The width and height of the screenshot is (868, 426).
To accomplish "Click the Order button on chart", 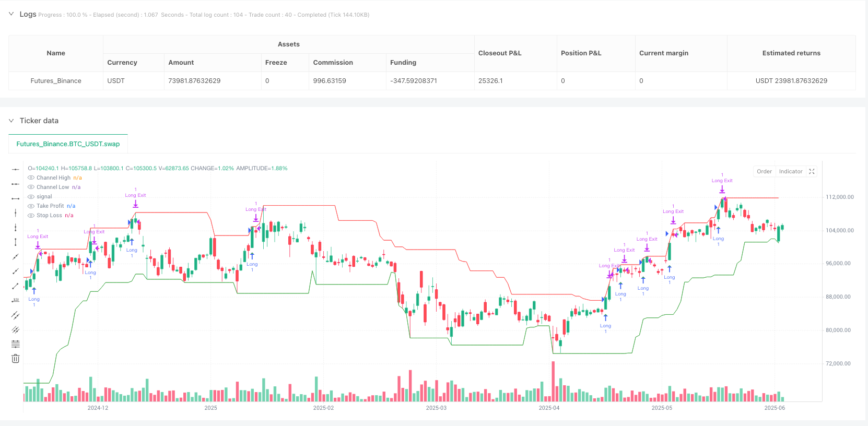I will point(764,171).
